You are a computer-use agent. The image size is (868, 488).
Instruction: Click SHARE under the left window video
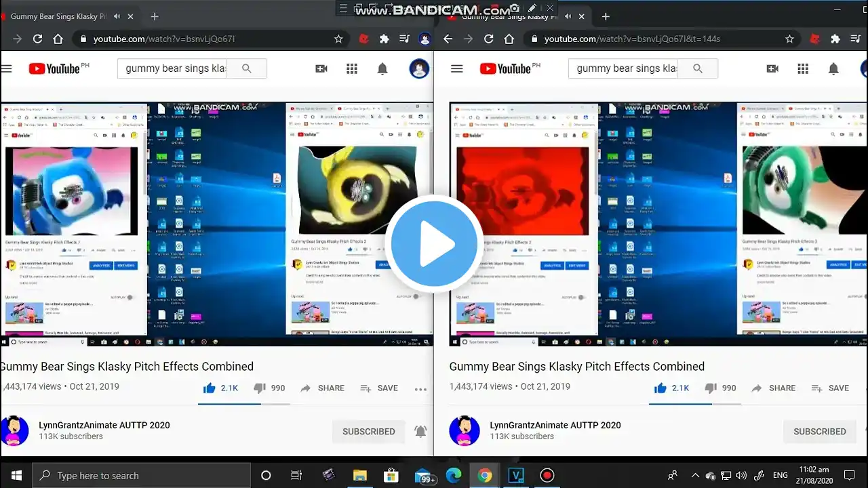pyautogui.click(x=322, y=388)
